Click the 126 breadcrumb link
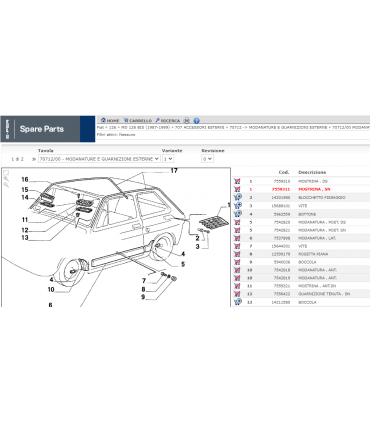Screen dimensions: 370x423 112,128
